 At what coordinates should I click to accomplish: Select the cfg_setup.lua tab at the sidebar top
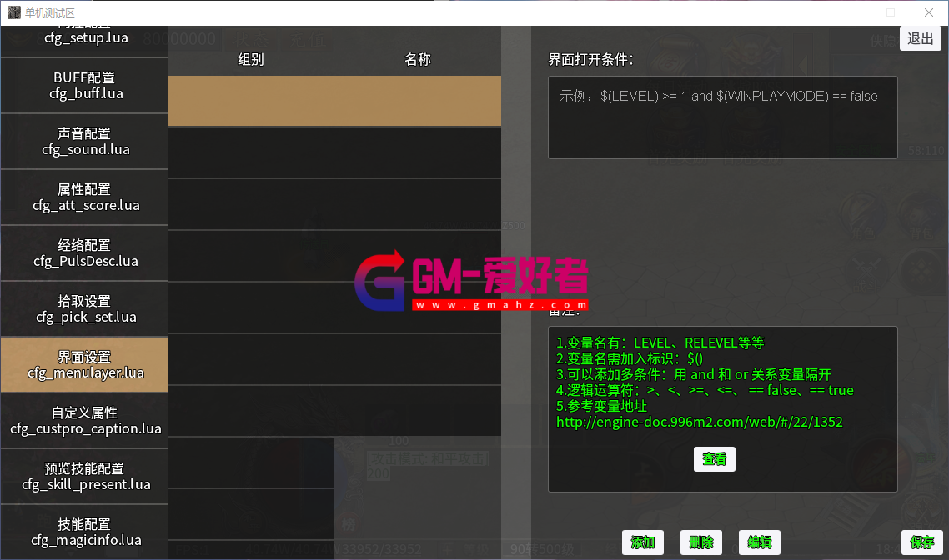(x=84, y=41)
